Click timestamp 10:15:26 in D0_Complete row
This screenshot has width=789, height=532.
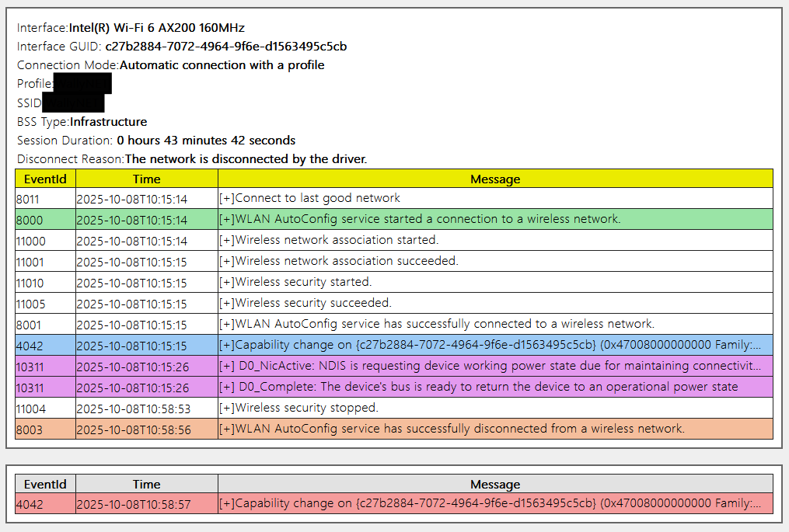133,388
